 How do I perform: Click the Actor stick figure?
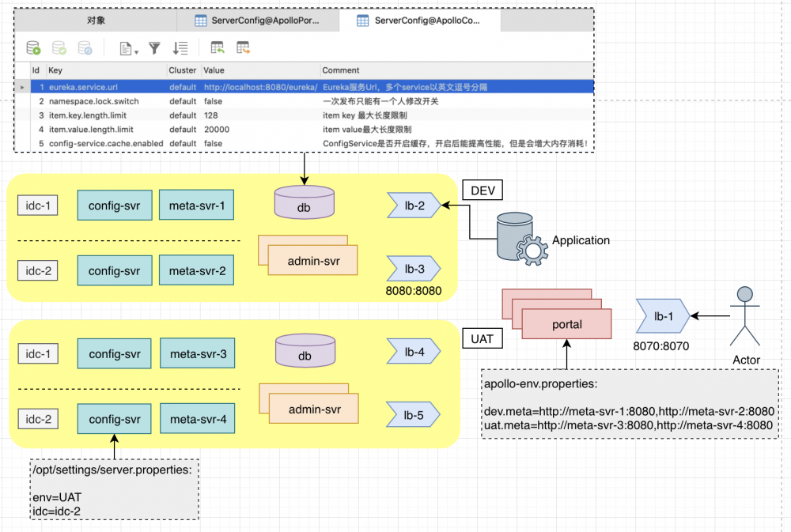[x=744, y=316]
